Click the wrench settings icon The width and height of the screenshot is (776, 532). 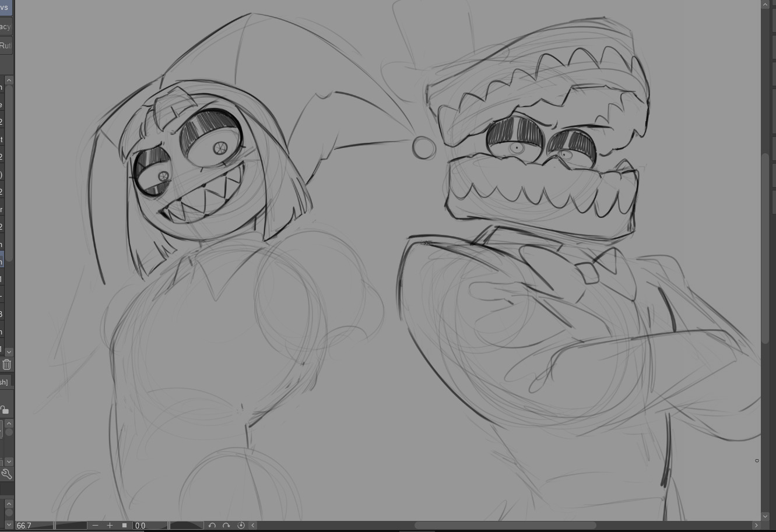click(x=6, y=474)
